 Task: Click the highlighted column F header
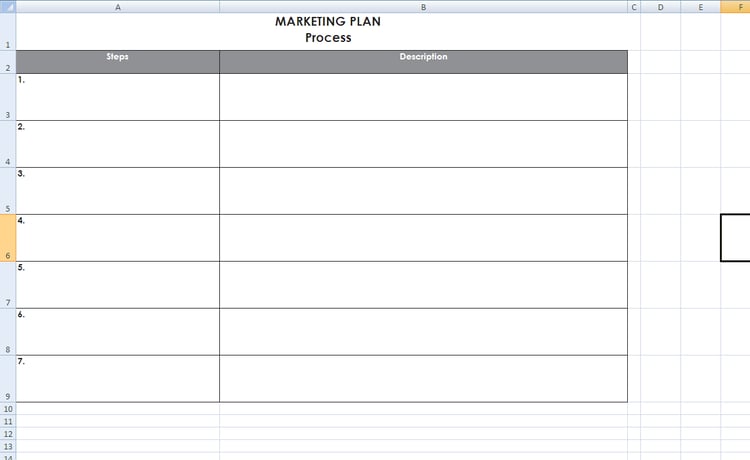click(x=736, y=6)
